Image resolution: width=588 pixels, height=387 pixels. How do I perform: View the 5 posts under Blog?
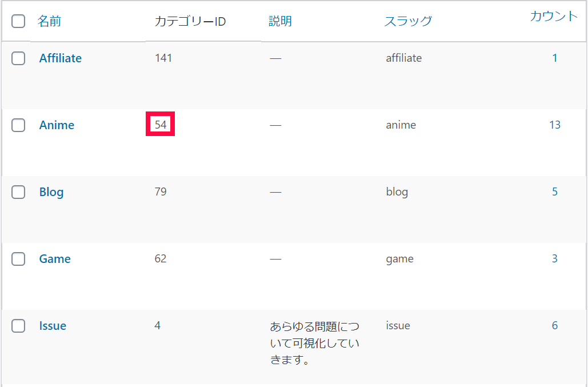point(555,191)
